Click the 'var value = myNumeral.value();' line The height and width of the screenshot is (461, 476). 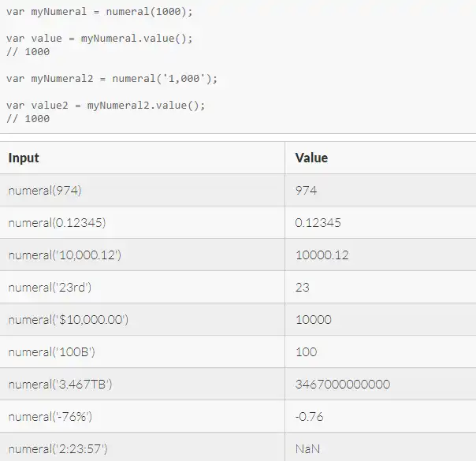99,39
